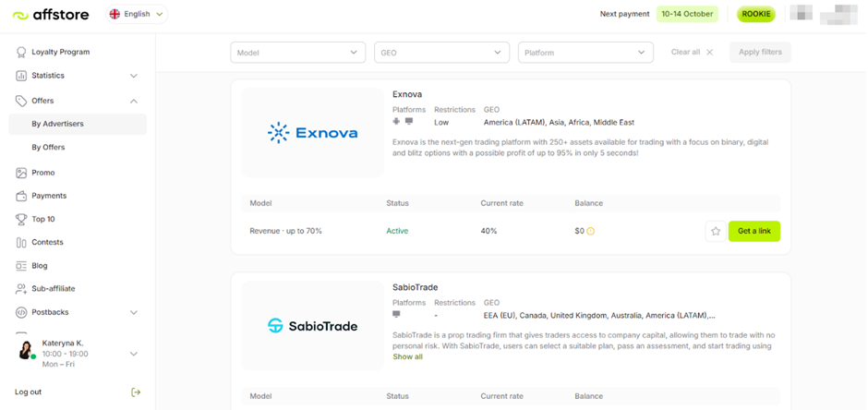
Task: Click the Promo image icon
Action: pyautogui.click(x=21, y=173)
